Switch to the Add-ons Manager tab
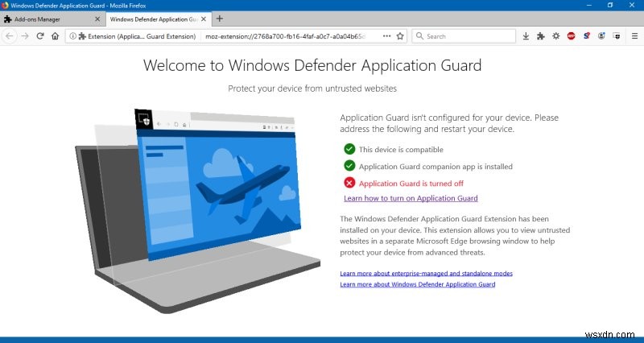 52,19
